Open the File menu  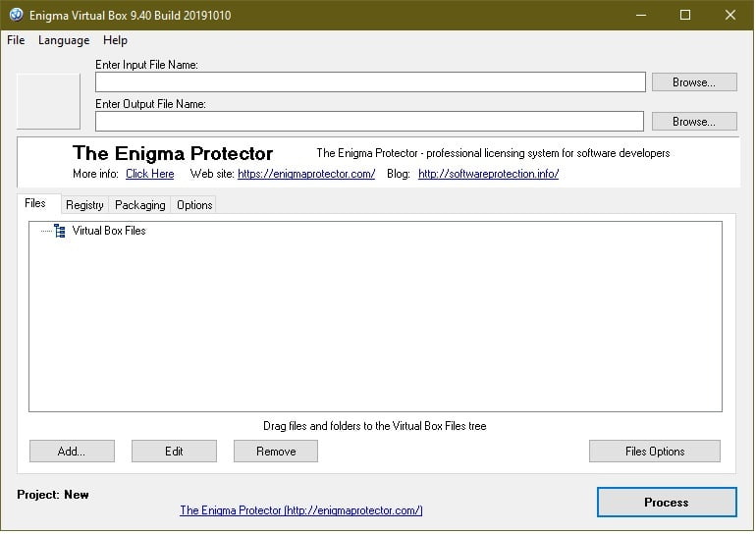16,40
